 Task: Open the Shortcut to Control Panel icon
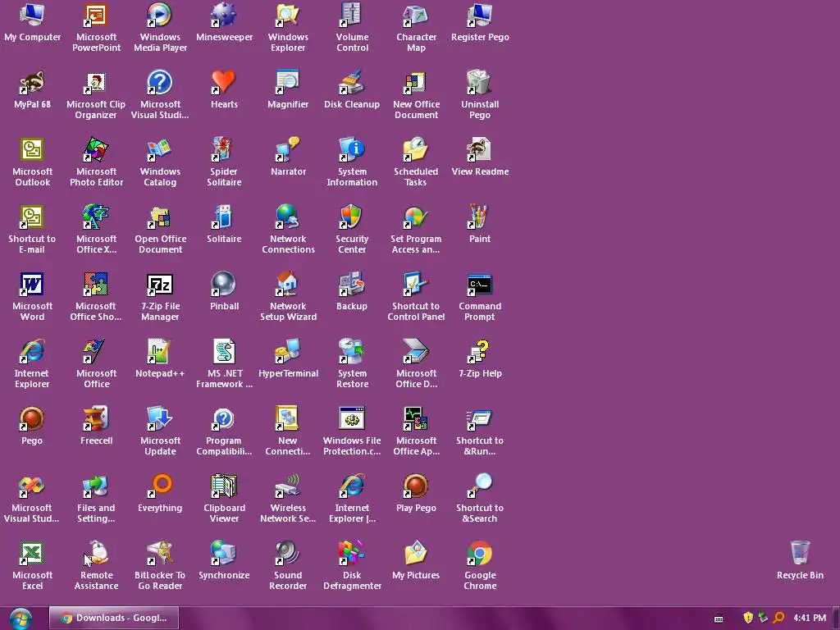[x=416, y=285]
